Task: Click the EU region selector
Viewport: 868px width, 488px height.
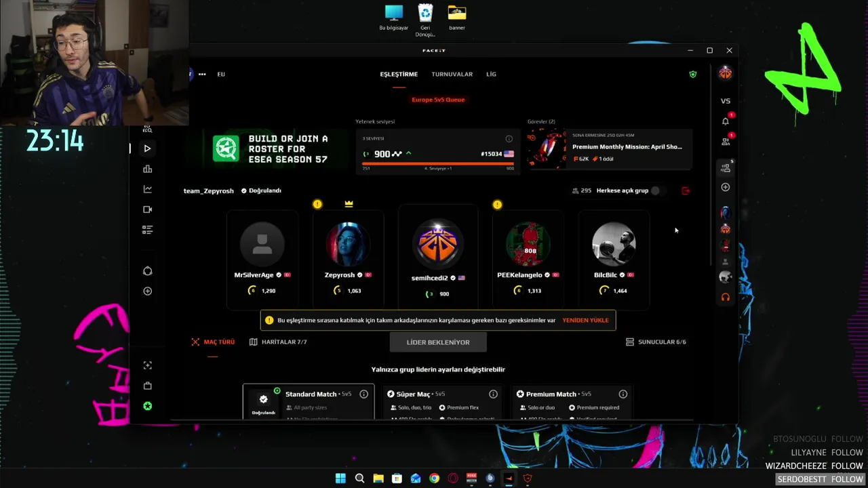Action: coord(221,74)
